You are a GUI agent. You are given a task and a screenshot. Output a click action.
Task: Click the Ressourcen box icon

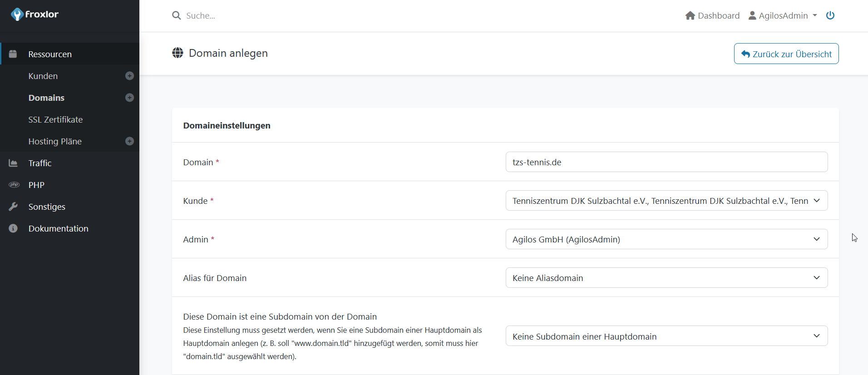click(13, 54)
